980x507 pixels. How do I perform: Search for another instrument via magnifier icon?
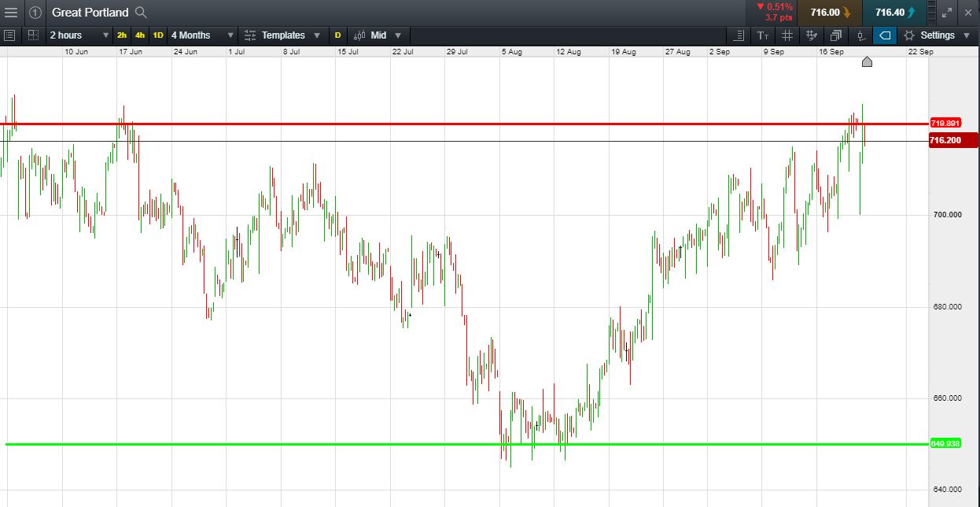141,12
